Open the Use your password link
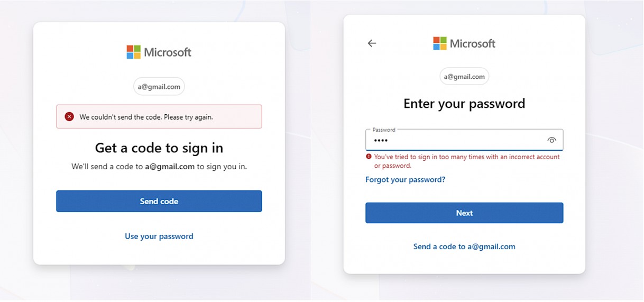Viewport: 644px width, 302px height. tap(159, 236)
